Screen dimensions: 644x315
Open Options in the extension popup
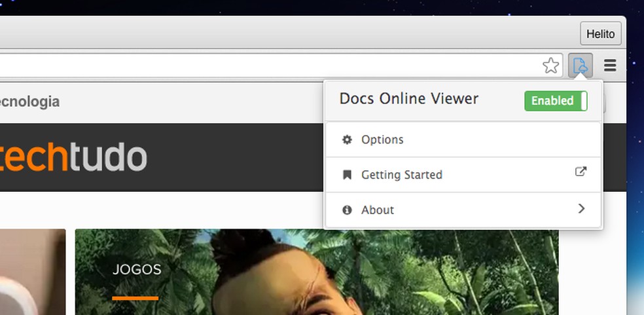[x=464, y=139]
